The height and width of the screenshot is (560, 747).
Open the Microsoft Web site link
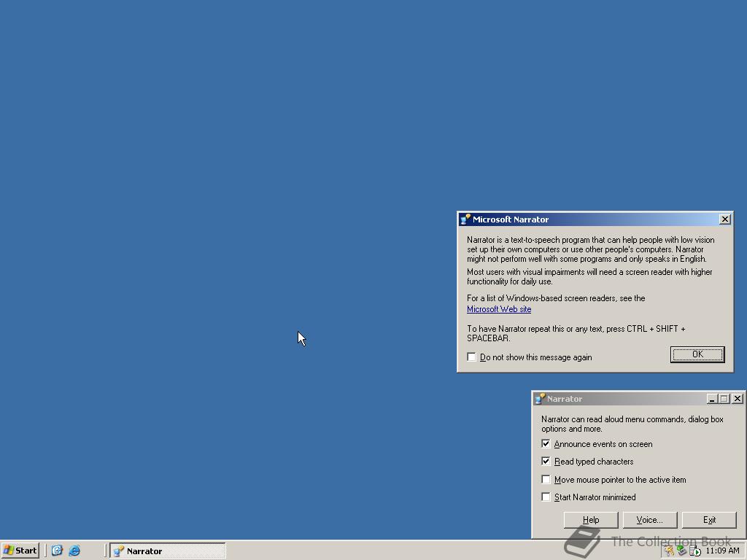click(499, 309)
